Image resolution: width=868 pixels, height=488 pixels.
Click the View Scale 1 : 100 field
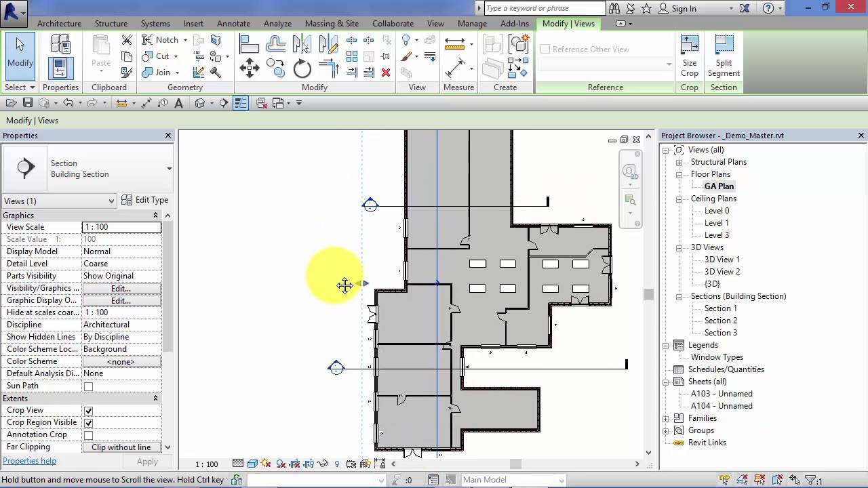click(x=121, y=227)
